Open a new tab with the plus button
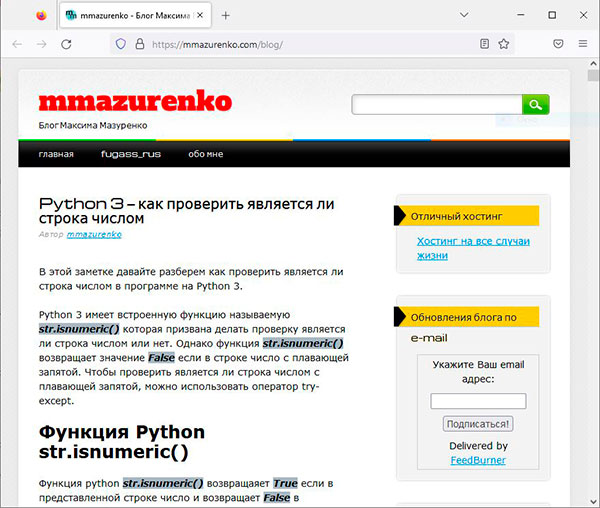This screenshot has height=508, width=600. [x=226, y=16]
